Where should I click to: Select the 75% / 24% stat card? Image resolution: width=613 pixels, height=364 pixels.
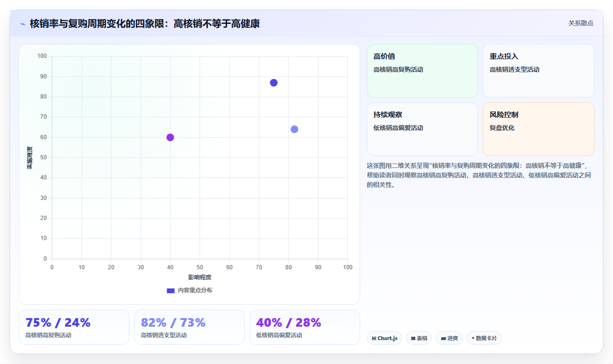[74, 327]
